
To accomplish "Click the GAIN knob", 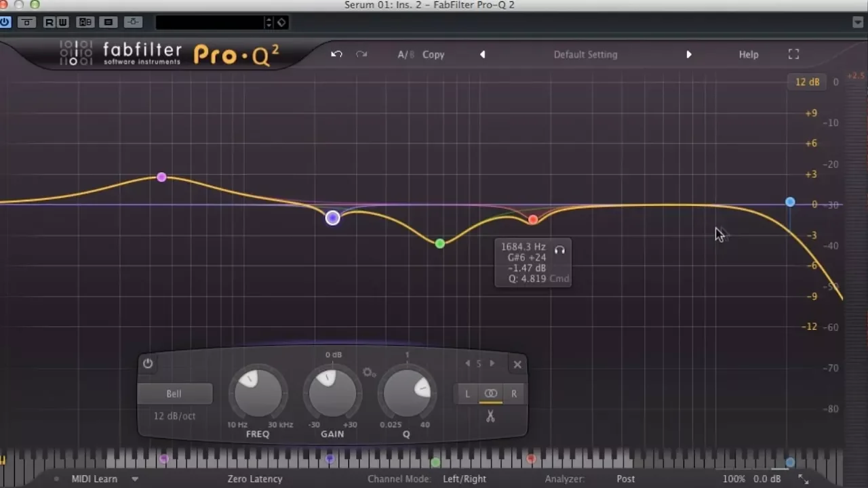I will pyautogui.click(x=332, y=394).
